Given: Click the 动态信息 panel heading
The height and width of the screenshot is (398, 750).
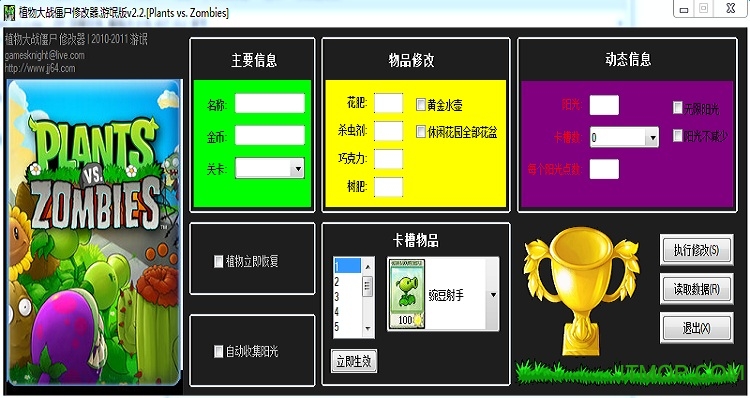Looking at the screenshot, I should [x=628, y=59].
